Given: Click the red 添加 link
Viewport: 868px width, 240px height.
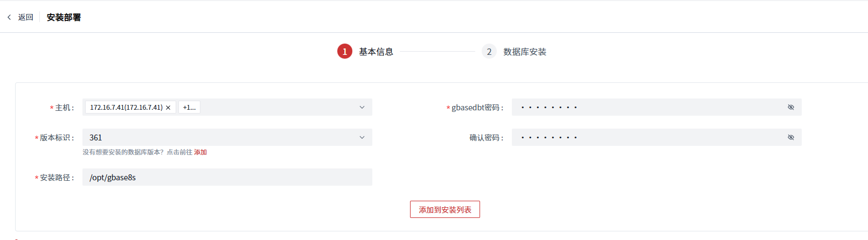Looking at the screenshot, I should [x=200, y=152].
